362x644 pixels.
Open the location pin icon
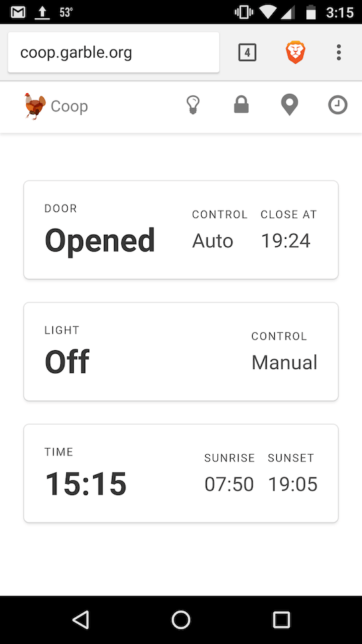pyautogui.click(x=290, y=105)
